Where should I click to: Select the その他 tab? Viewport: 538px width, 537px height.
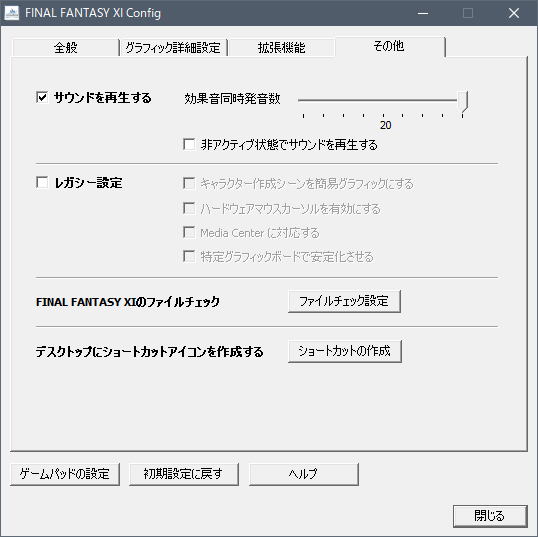(x=389, y=46)
